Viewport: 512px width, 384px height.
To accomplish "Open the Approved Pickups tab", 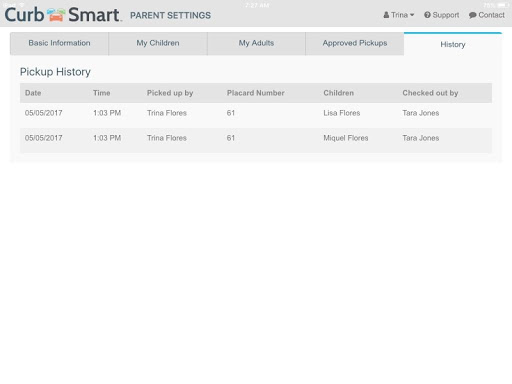I will coord(355,43).
